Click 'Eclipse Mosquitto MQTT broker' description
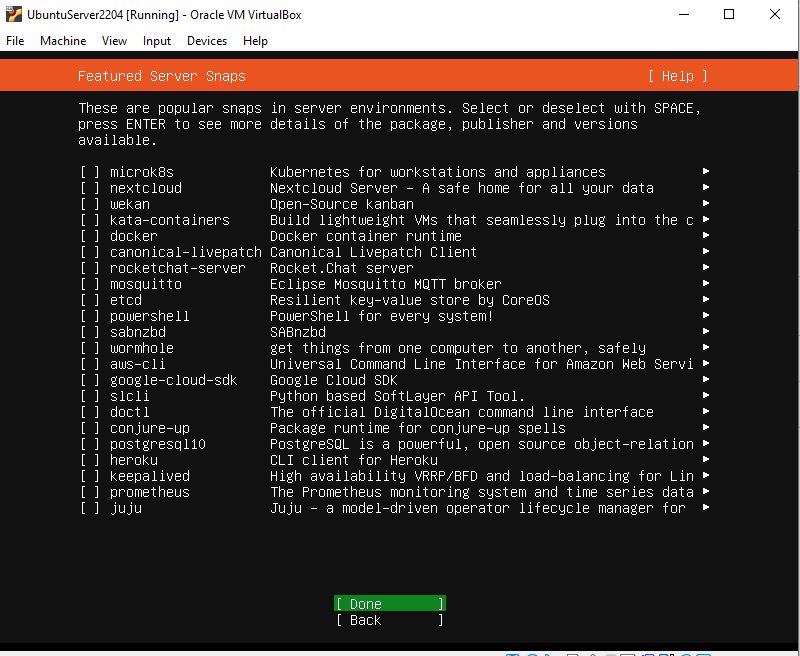Screen dimensions: 800x656 [x=386, y=284]
